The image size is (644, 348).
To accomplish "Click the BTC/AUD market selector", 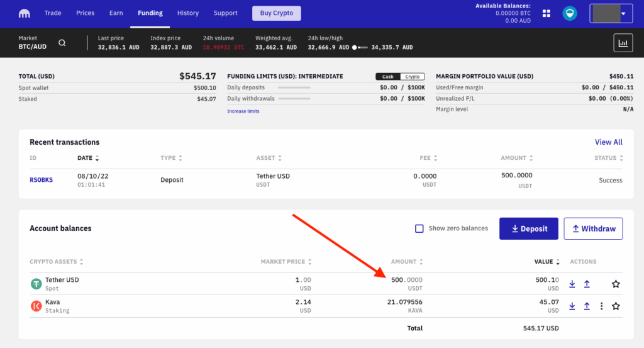I will (33, 43).
